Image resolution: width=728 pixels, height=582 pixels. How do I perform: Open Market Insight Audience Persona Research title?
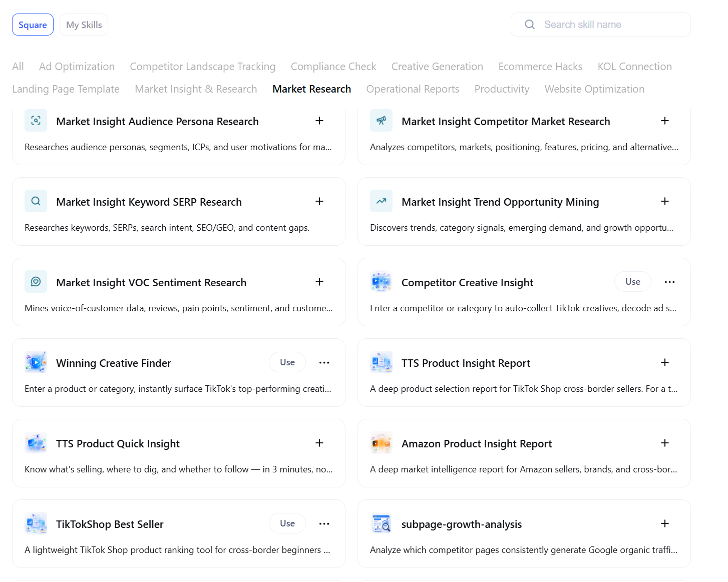click(157, 121)
